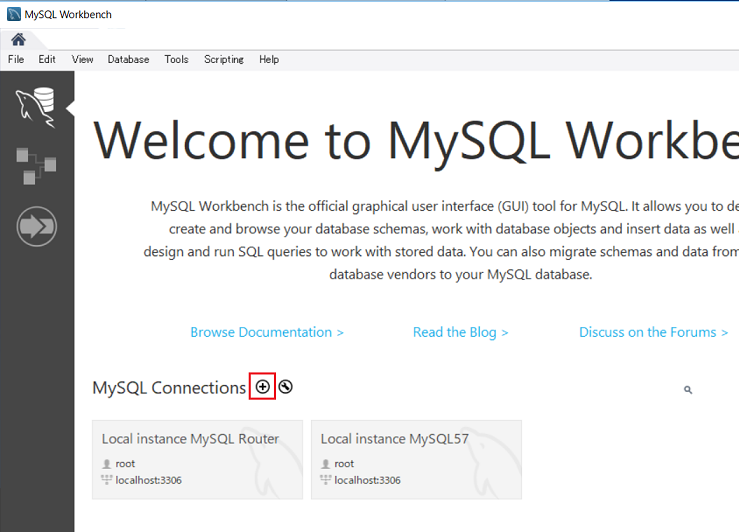Open the Scripting menu
739x532 pixels.
click(224, 59)
